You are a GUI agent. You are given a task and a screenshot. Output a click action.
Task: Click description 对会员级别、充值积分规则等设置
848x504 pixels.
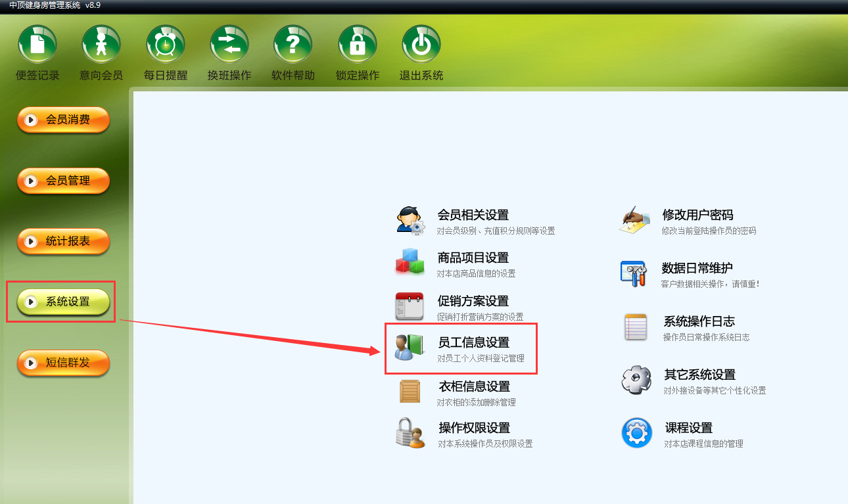pyautogui.click(x=496, y=231)
